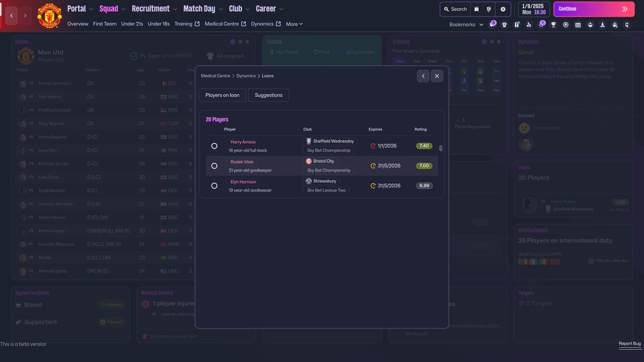The width and height of the screenshot is (644, 362).
Task: Go forward with the top-left forward arrow
Action: (x=25, y=16)
